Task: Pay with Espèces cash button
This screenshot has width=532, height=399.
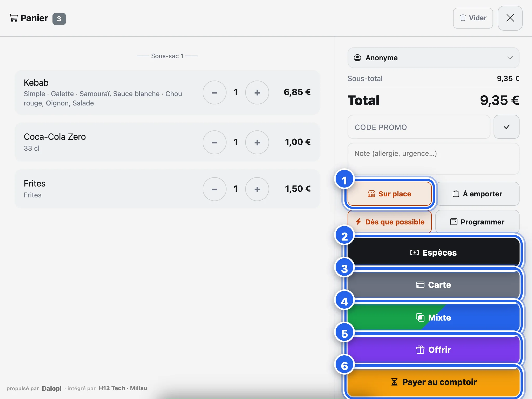Action: pyautogui.click(x=433, y=252)
